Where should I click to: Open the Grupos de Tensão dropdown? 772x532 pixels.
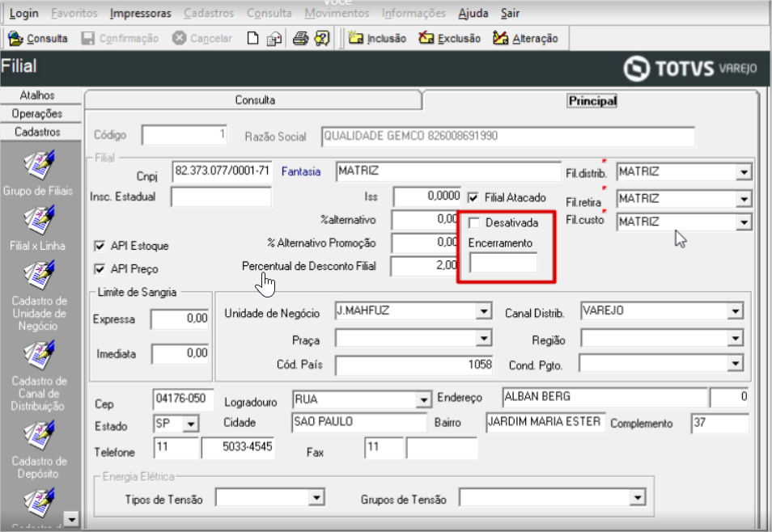637,497
